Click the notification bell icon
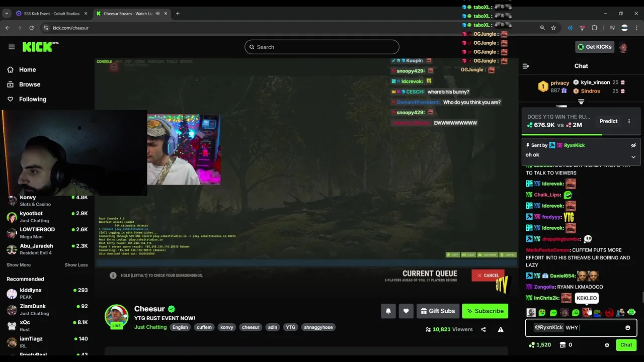 pos(388,311)
